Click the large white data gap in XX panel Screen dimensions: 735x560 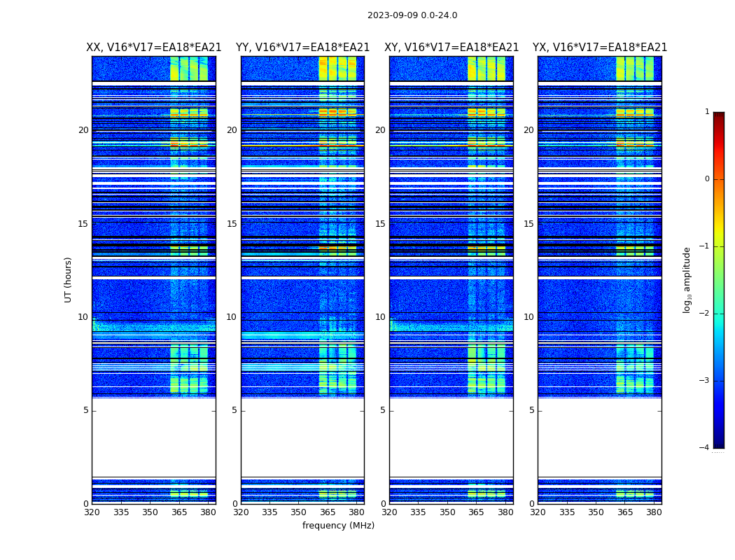click(153, 437)
